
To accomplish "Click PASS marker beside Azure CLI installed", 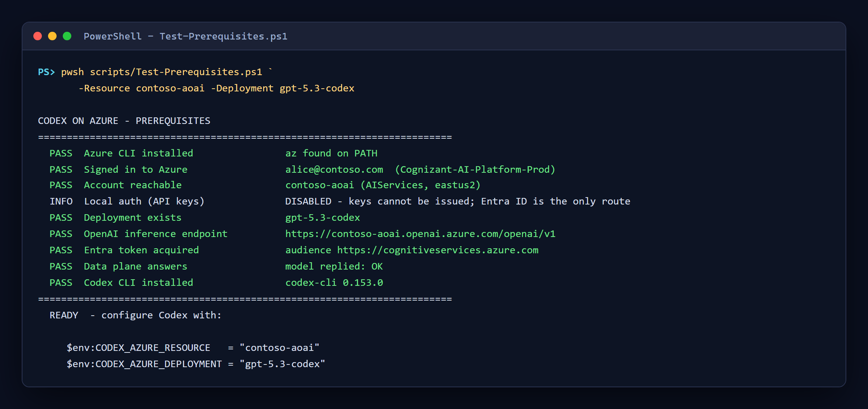I will pos(61,153).
